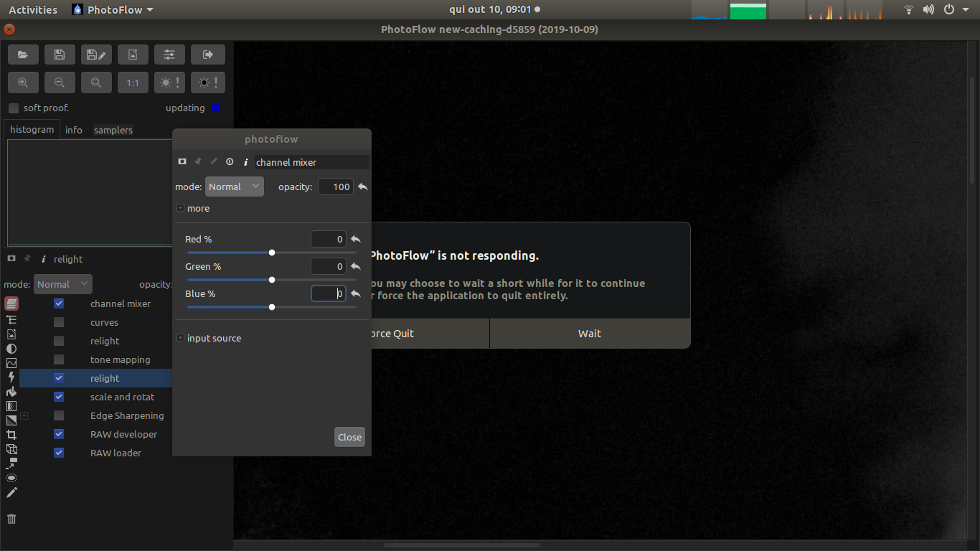Click the scale arrow tool icon
This screenshot has width=980, height=551.
(x=11, y=463)
